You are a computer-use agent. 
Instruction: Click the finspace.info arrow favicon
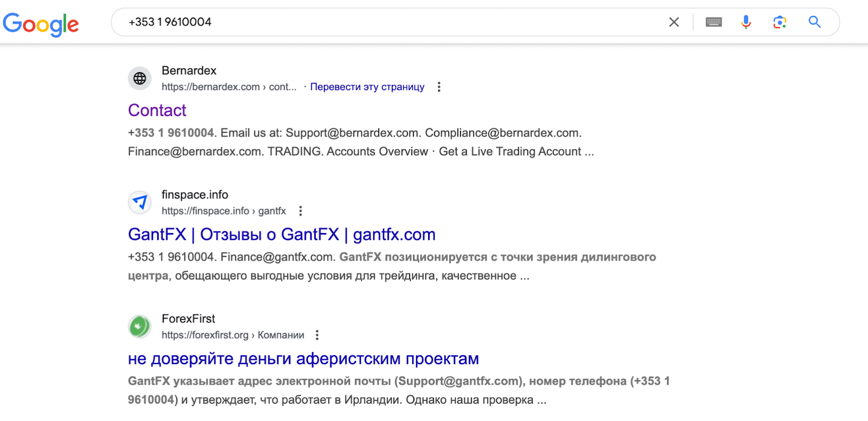[x=140, y=203]
